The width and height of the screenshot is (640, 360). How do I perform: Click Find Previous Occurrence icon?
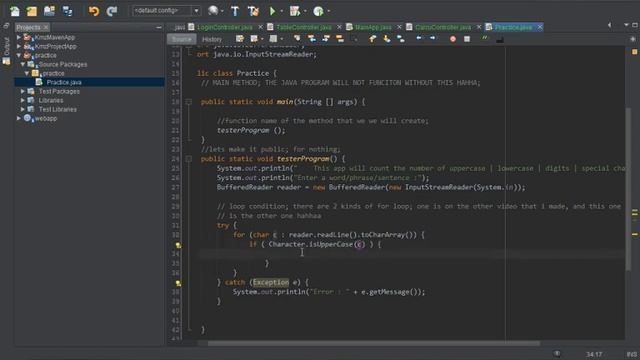tap(312, 39)
